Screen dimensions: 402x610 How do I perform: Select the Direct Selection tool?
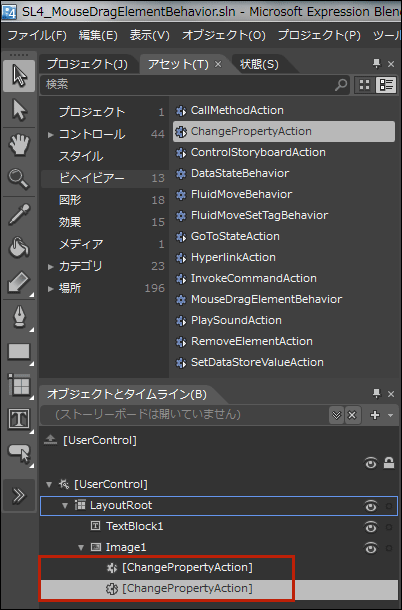[x=19, y=110]
